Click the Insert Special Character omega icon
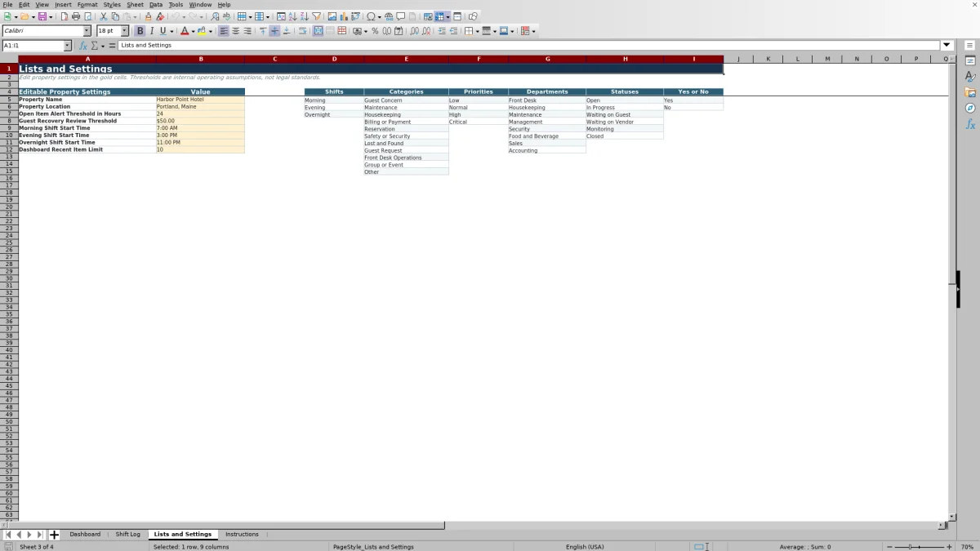The width and height of the screenshot is (980, 551). coord(371,16)
